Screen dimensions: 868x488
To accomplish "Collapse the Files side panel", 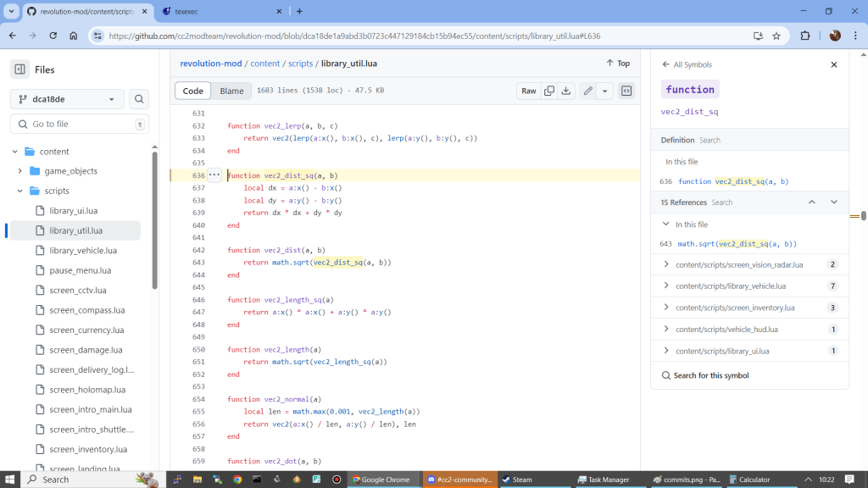I will coord(19,69).
